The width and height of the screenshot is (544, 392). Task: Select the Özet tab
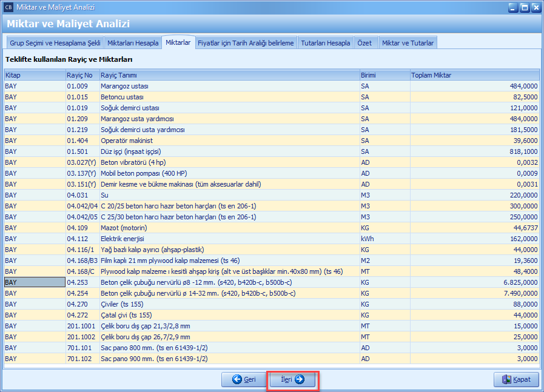click(x=364, y=43)
